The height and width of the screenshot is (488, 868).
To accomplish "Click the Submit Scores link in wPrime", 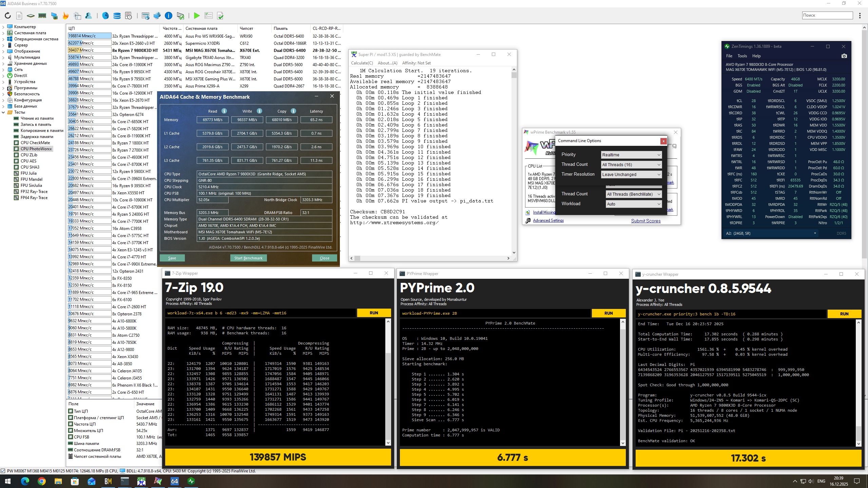I will click(x=645, y=221).
